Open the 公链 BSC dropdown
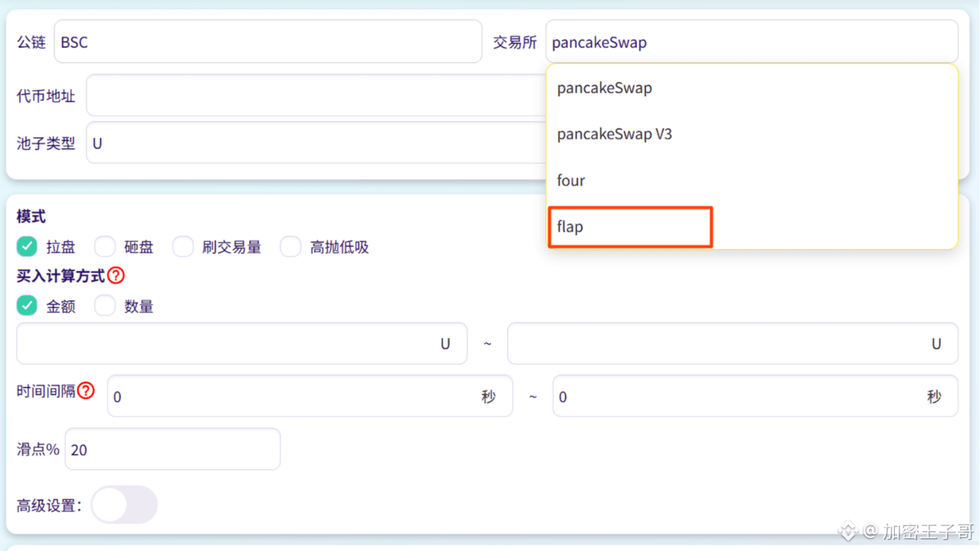Viewport: 980px width, 551px height. (268, 41)
